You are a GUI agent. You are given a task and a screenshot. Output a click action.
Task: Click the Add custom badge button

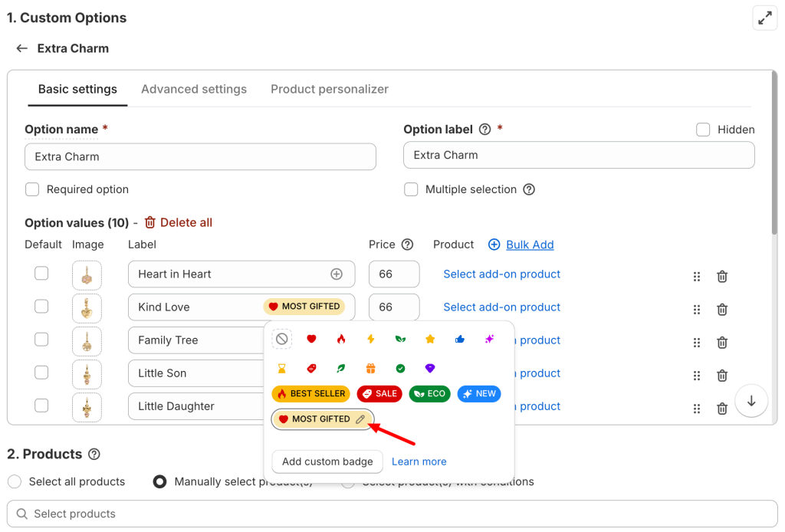point(327,461)
